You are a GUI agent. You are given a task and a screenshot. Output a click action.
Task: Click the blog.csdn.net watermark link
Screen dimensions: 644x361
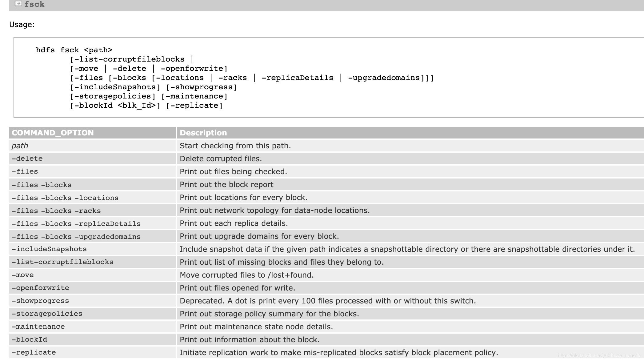[599, 355]
